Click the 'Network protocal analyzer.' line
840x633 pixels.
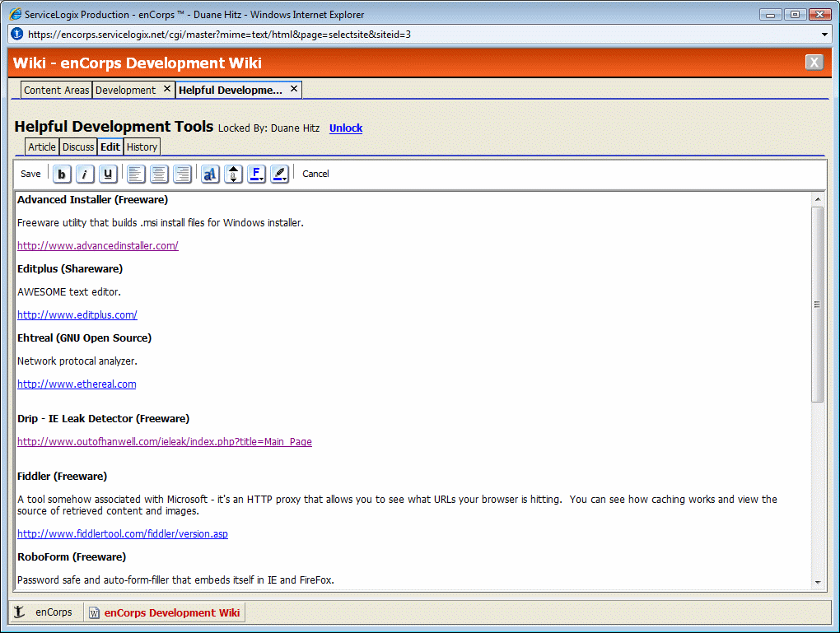(x=77, y=361)
